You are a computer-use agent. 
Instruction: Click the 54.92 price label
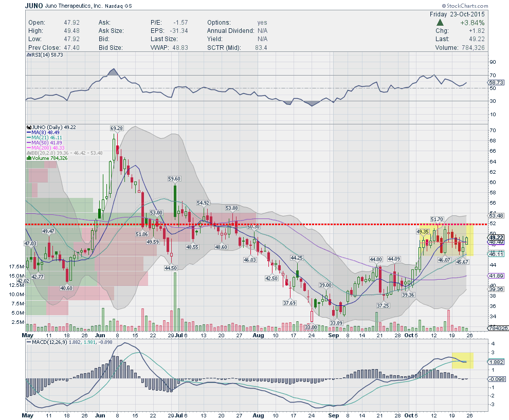pyautogui.click(x=203, y=203)
